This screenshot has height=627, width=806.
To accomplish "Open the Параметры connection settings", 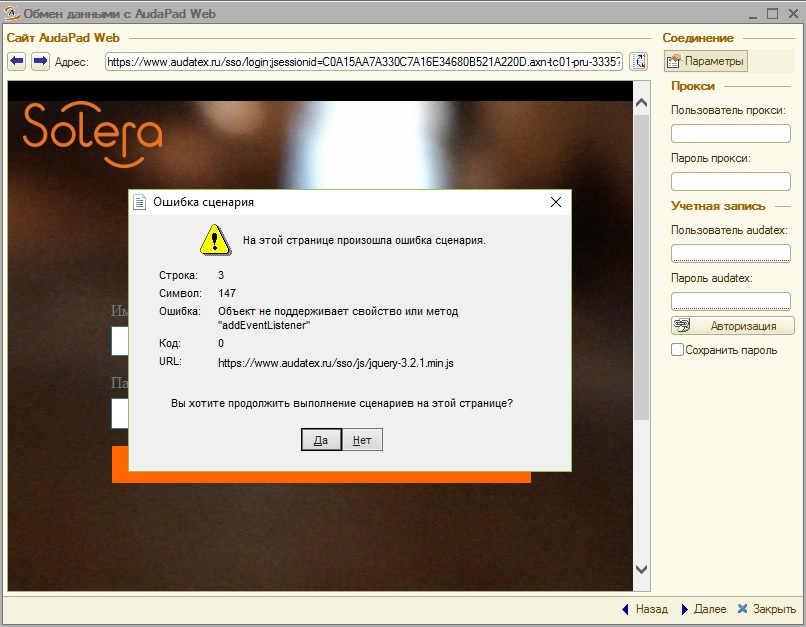I will point(706,61).
